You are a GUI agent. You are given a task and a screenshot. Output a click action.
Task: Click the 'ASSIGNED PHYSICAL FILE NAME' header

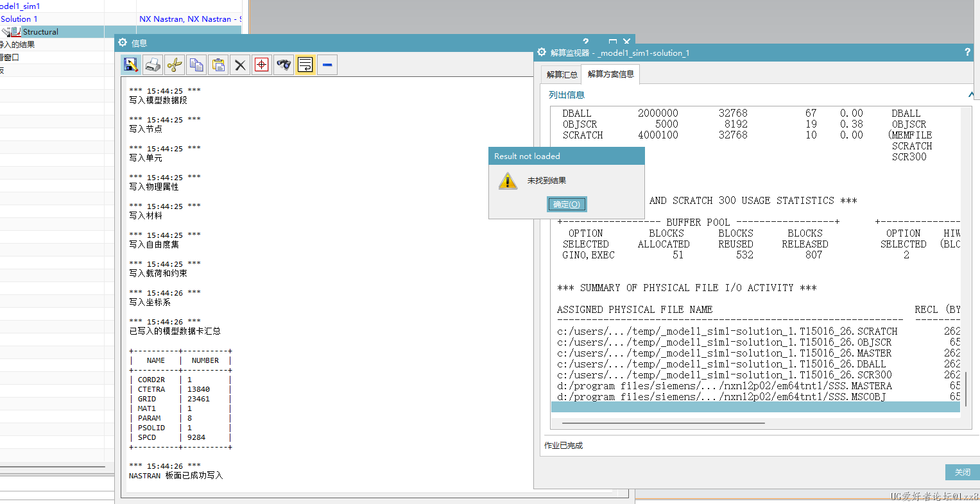point(635,310)
